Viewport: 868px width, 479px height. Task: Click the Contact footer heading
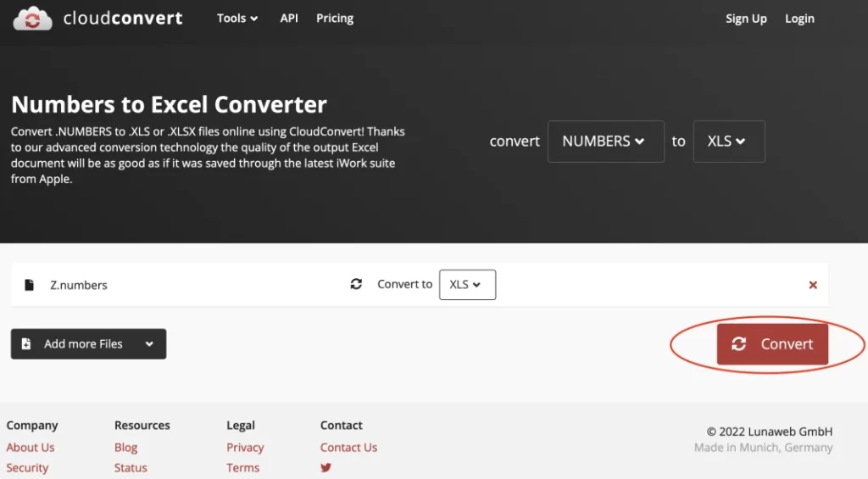tap(341, 426)
